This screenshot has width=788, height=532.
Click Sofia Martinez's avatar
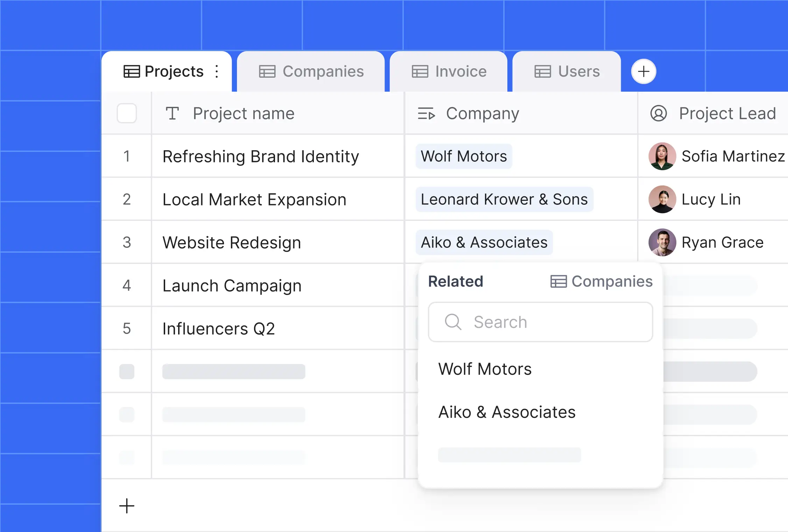click(662, 156)
